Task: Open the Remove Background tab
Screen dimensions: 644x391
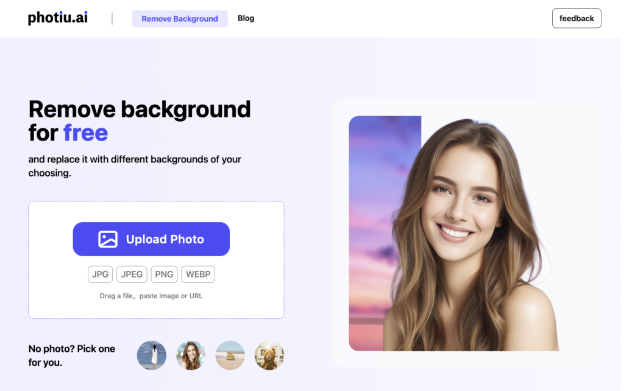Action: point(179,19)
